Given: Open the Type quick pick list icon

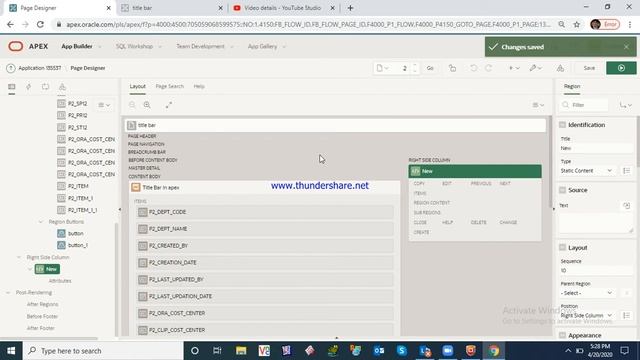Looking at the screenshot, I should [x=626, y=171].
